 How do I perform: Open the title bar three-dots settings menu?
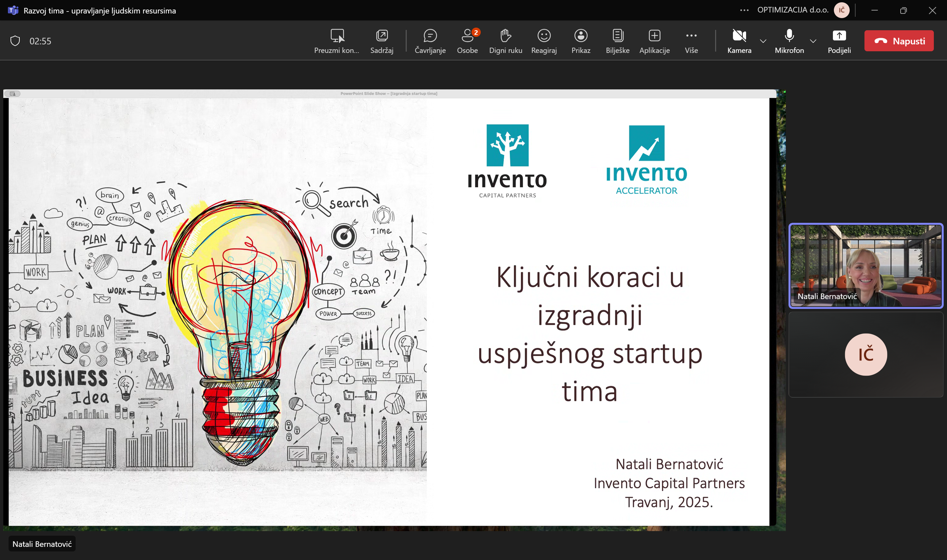(x=744, y=10)
